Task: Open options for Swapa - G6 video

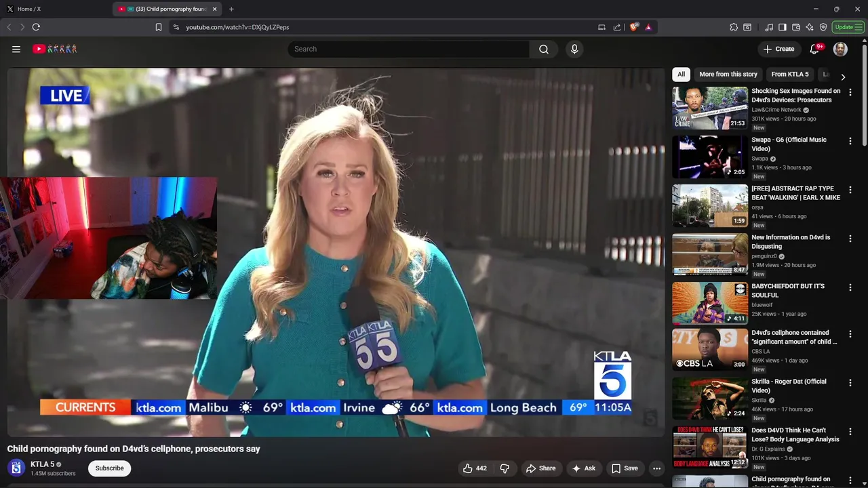Action: (x=850, y=141)
